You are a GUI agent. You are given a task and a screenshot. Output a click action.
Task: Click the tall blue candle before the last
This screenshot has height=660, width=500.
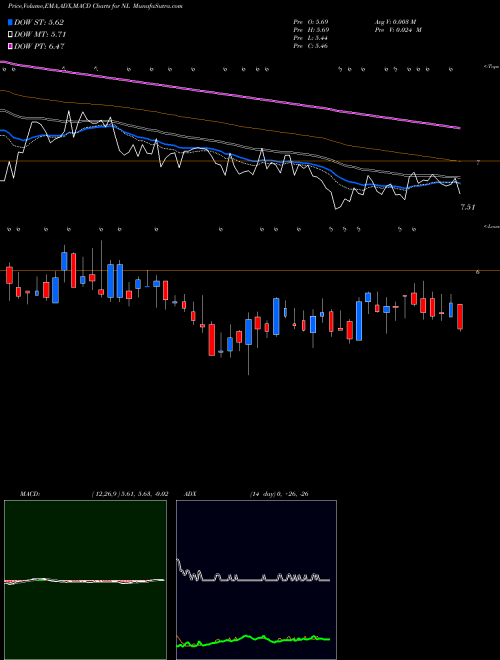(451, 310)
